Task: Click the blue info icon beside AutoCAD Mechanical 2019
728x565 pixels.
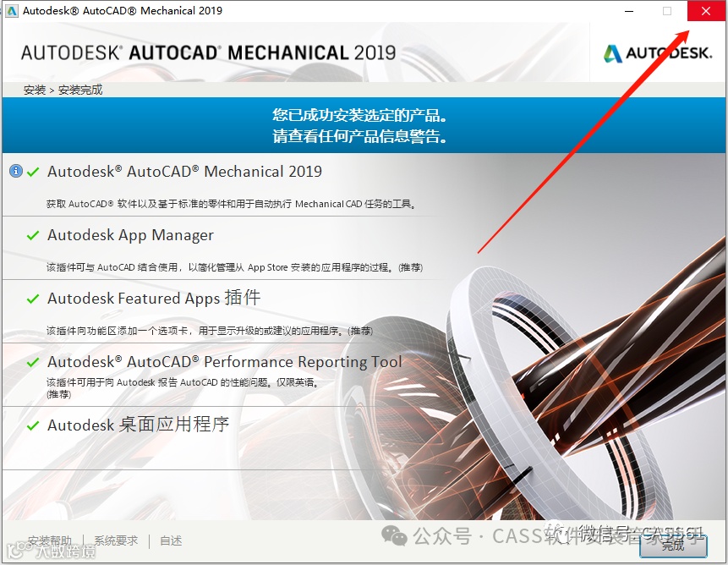Action: pyautogui.click(x=16, y=171)
